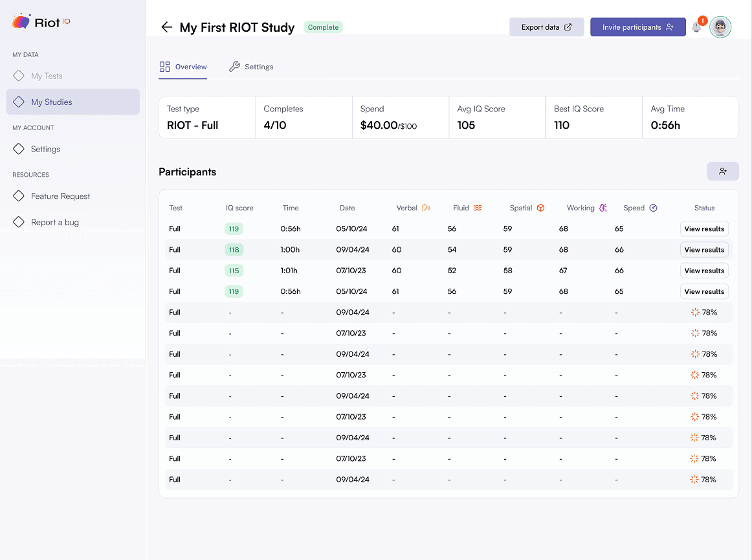752x560 pixels.
Task: Click the Spatial column cube icon
Action: [540, 208]
